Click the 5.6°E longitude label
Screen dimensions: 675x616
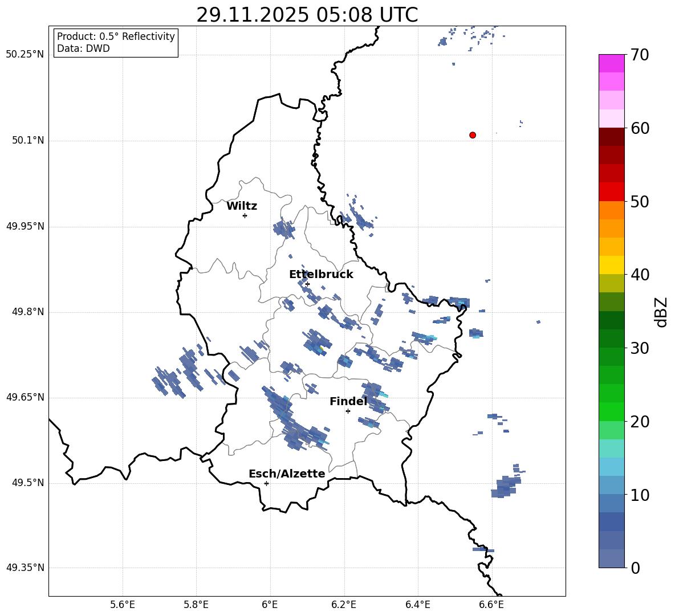123,605
